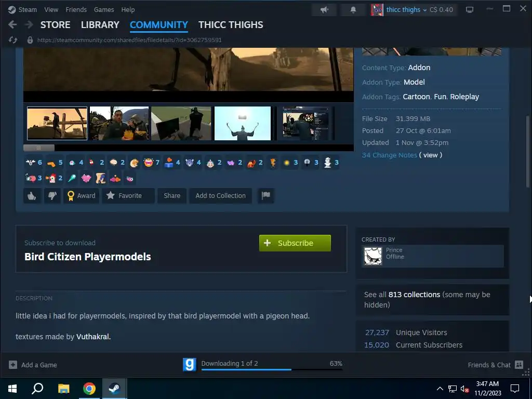Open the Friends menu
The width and height of the screenshot is (532, 399).
tap(76, 9)
